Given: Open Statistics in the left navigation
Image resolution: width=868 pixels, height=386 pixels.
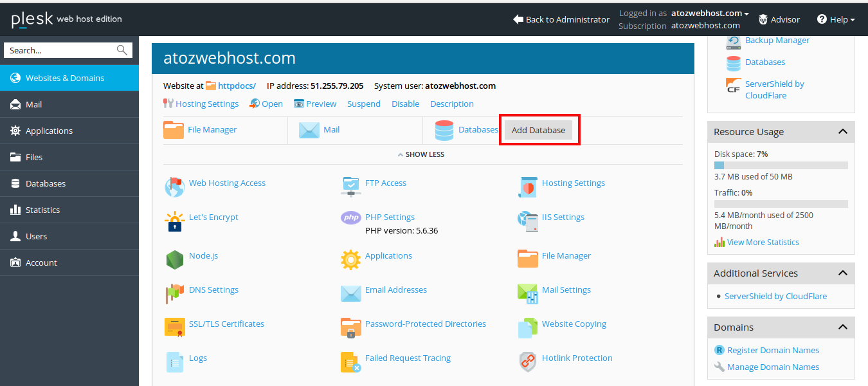Looking at the screenshot, I should pos(69,210).
